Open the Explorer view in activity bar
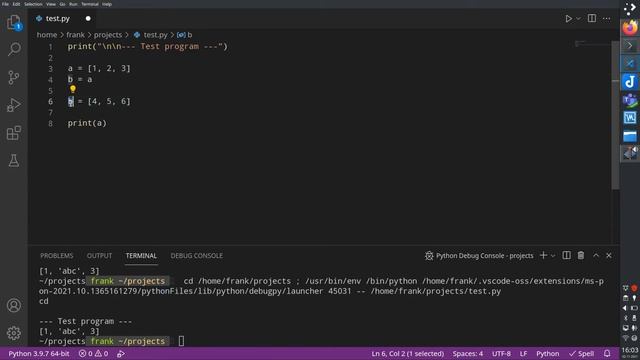The height and width of the screenshot is (360, 640). (x=14, y=22)
